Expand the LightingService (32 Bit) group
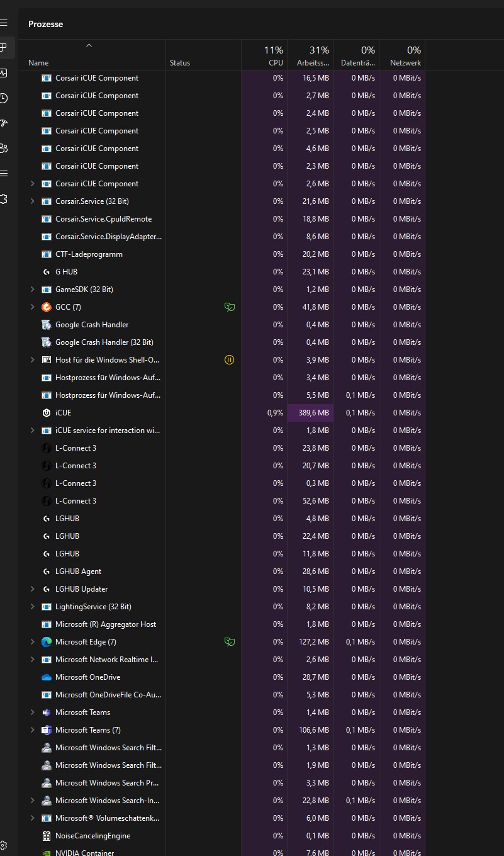The height and width of the screenshot is (856, 504). click(x=33, y=607)
